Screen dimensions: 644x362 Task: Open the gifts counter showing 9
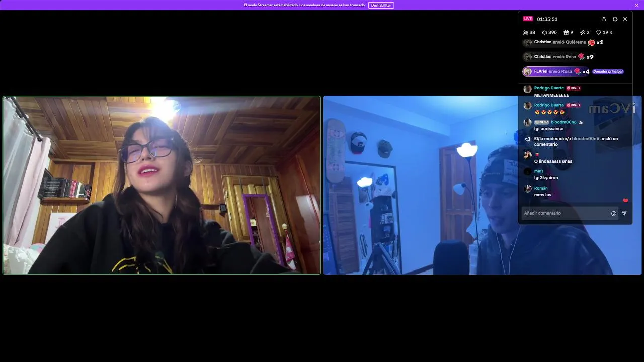[568, 32]
